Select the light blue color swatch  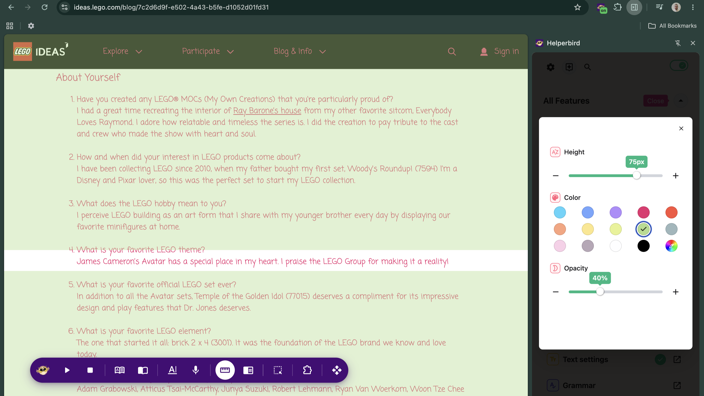pyautogui.click(x=559, y=212)
